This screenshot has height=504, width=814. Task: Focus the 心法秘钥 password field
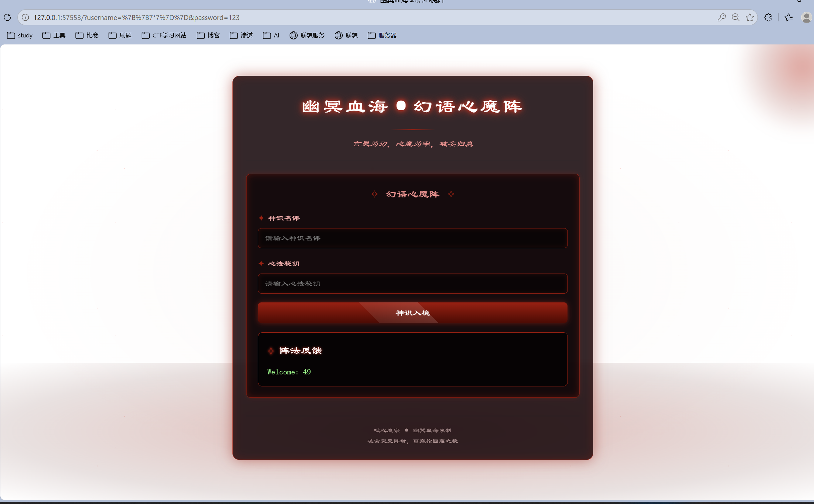point(413,284)
